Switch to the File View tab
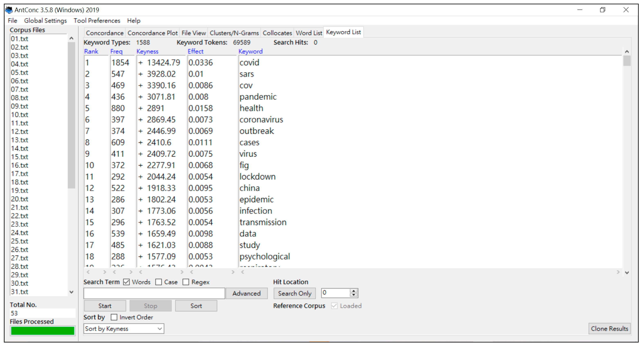The width and height of the screenshot is (644, 348). (193, 33)
